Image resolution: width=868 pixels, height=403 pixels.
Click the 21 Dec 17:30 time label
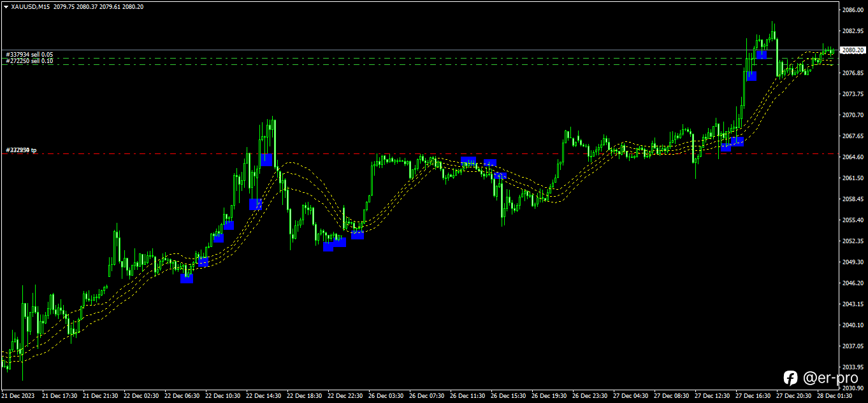(60, 396)
